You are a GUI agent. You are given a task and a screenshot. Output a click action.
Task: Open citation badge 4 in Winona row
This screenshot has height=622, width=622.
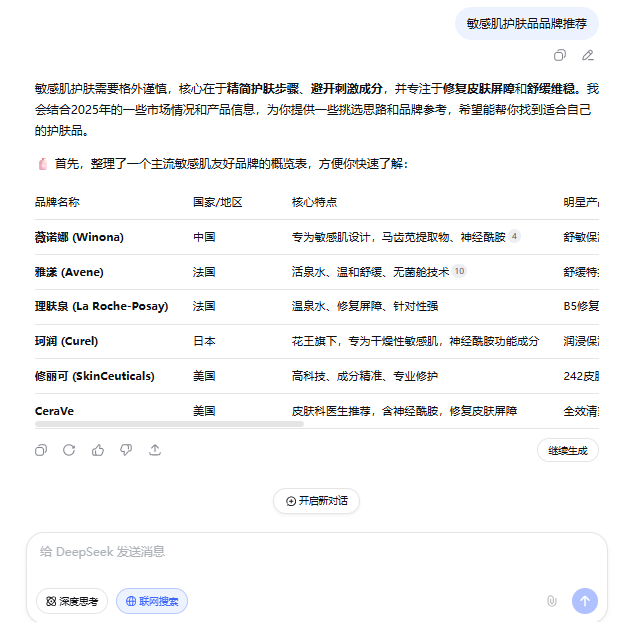[514, 237]
